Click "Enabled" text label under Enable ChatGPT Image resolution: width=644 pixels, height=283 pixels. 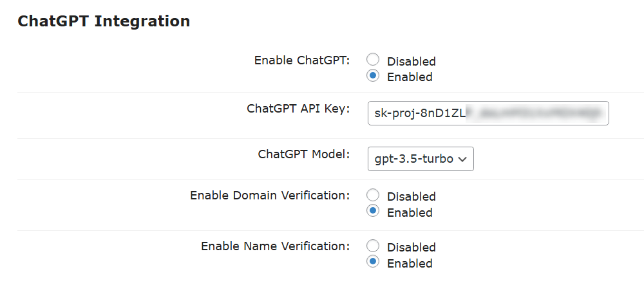(410, 77)
